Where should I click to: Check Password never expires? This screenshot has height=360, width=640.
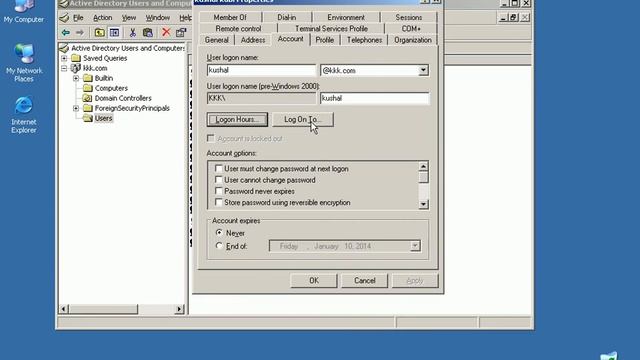(219, 191)
